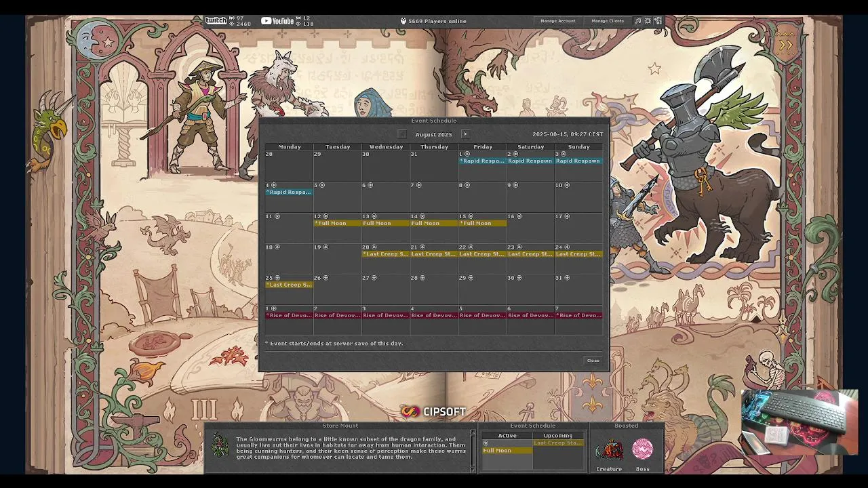
Task: Click Last Creep event on August 25
Action: click(x=289, y=285)
